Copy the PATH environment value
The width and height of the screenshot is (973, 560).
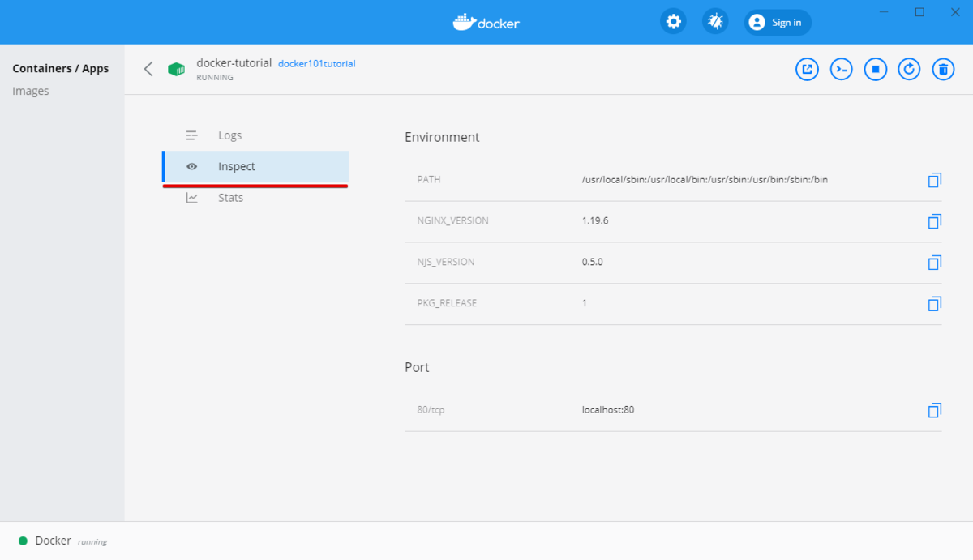(x=934, y=180)
